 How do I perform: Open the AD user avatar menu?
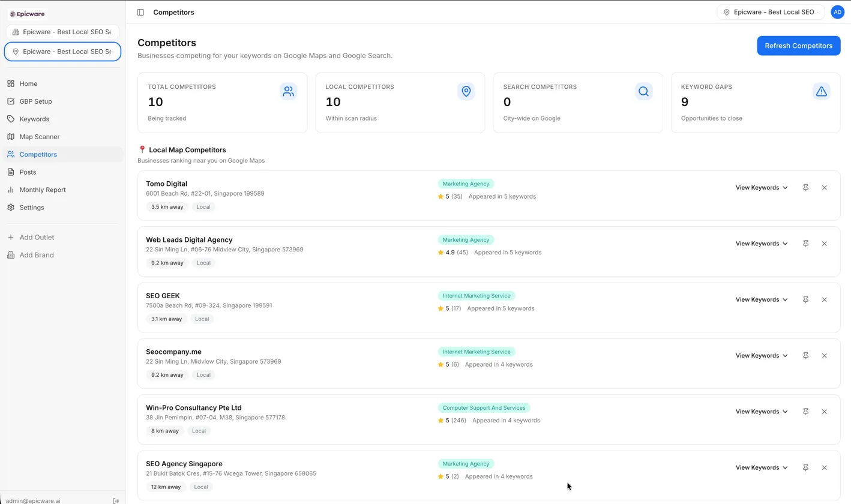tap(838, 12)
